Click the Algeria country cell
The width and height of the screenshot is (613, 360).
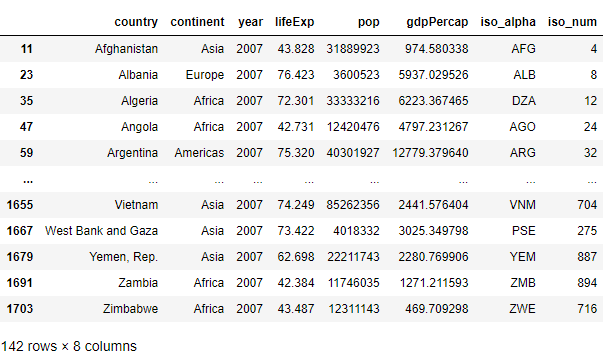(139, 101)
